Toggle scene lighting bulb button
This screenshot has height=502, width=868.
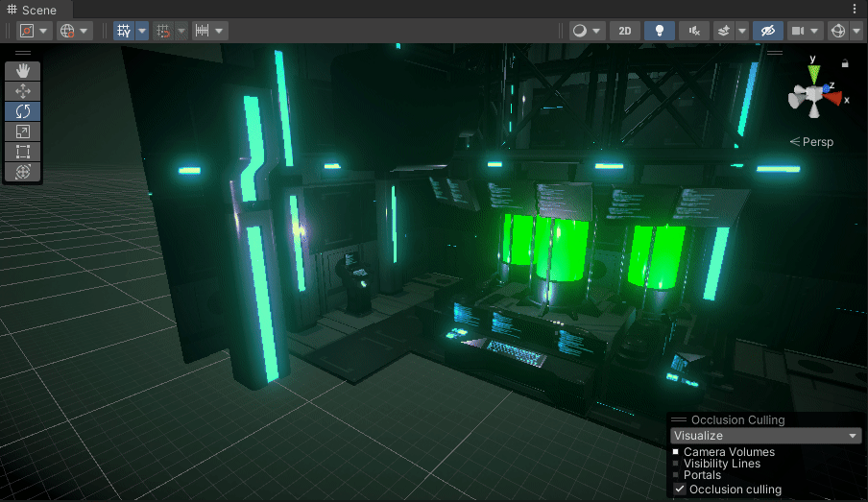click(660, 31)
